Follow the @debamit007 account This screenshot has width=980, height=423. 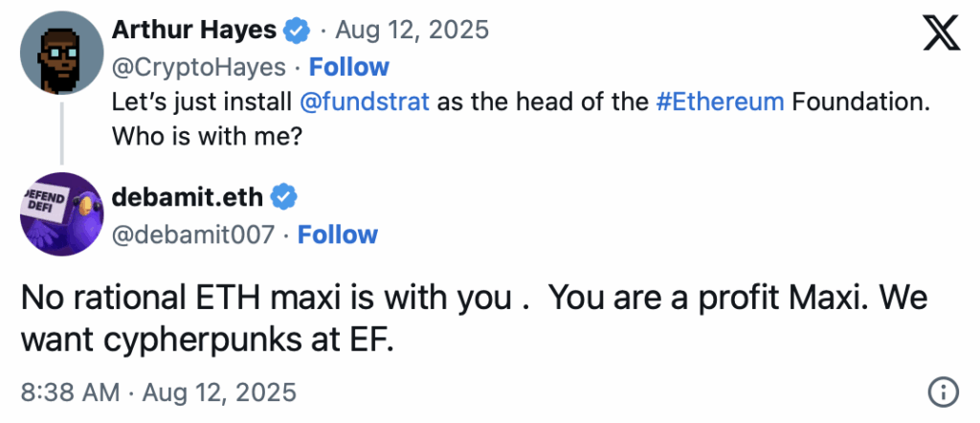pyautogui.click(x=338, y=234)
